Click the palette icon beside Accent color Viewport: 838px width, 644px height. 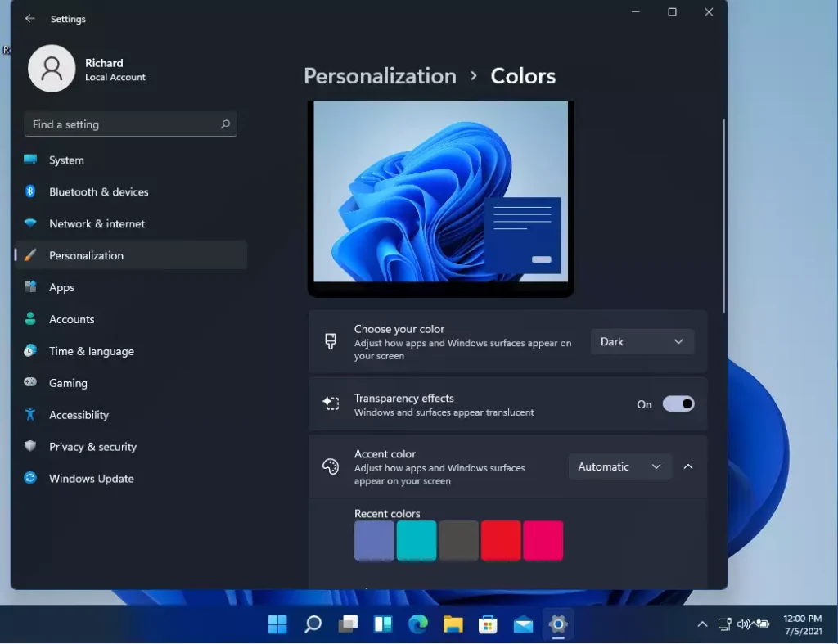pyautogui.click(x=331, y=466)
